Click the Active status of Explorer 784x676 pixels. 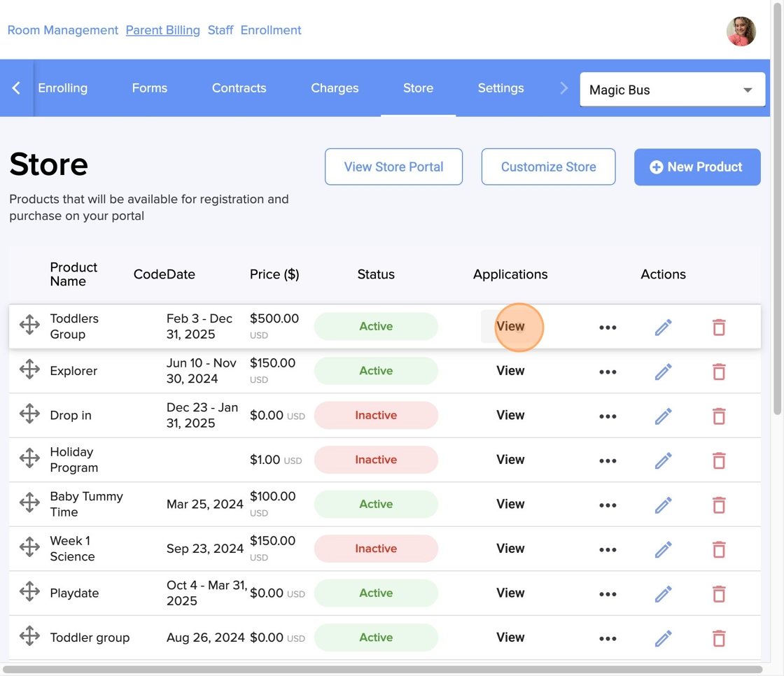[376, 370]
